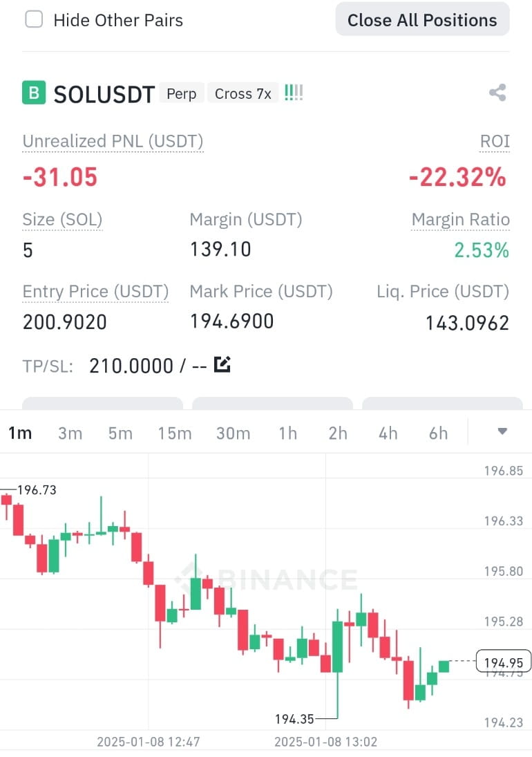Screen dimensions: 532x757
Task: Check the Hide Other Pairs checkbox
Action: [x=34, y=20]
